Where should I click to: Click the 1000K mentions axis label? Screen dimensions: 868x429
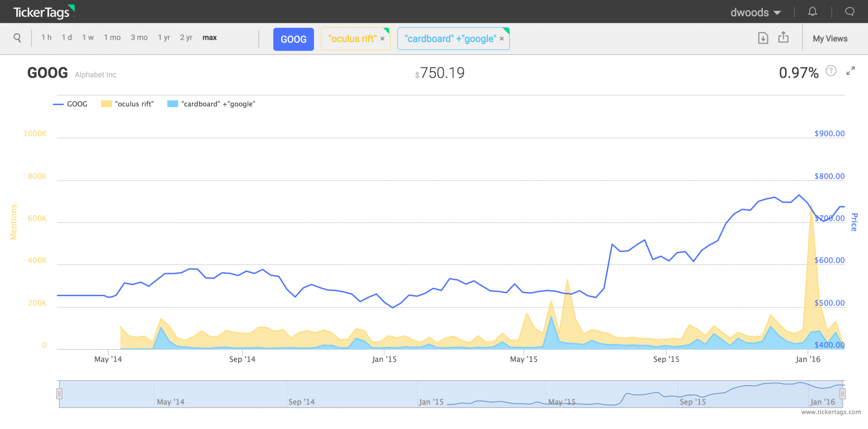(x=35, y=134)
